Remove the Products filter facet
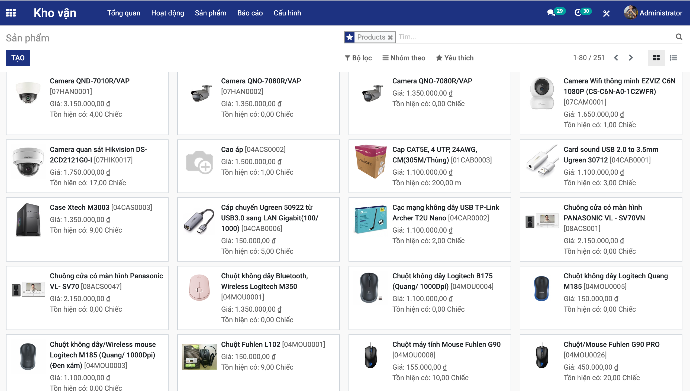Viewport: 690px width, 391px height. pyautogui.click(x=390, y=37)
